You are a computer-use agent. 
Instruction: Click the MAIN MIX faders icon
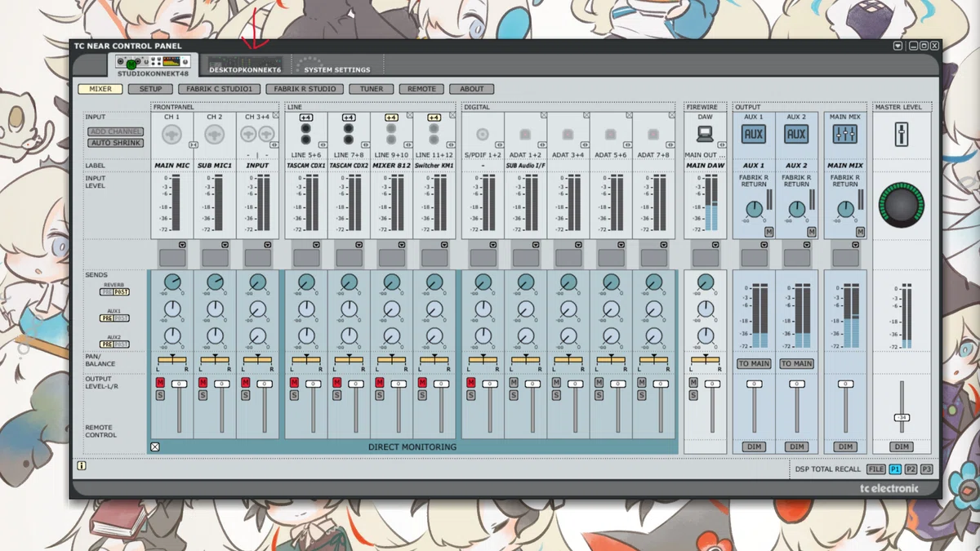pyautogui.click(x=844, y=134)
